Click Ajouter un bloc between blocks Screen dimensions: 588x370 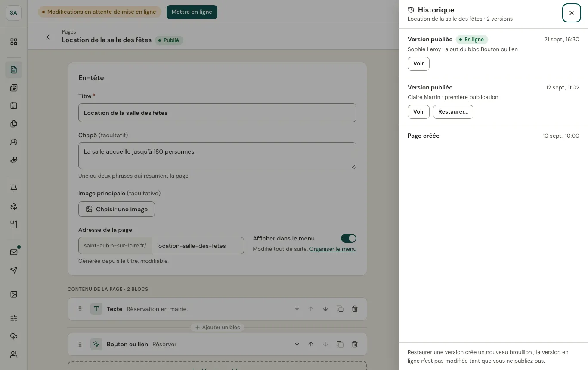tap(217, 327)
